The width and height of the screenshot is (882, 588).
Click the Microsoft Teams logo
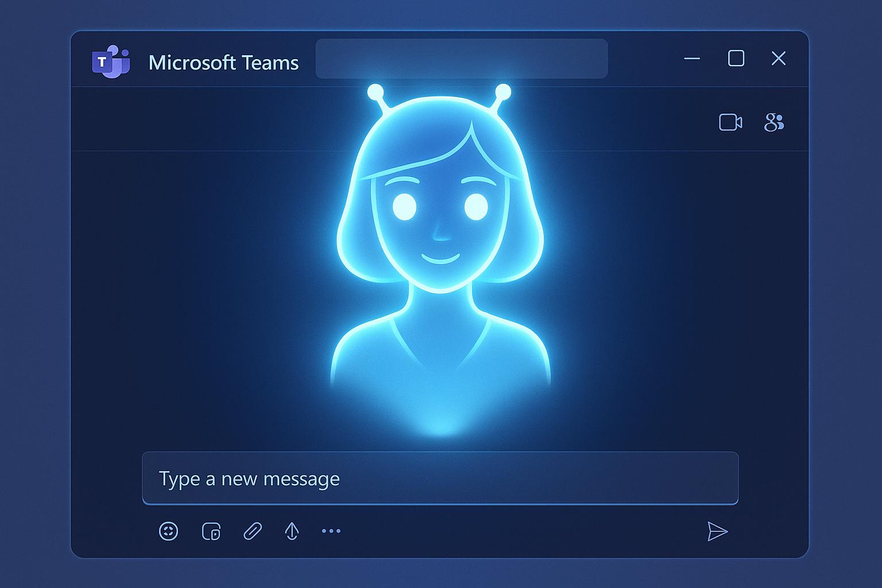pos(111,59)
